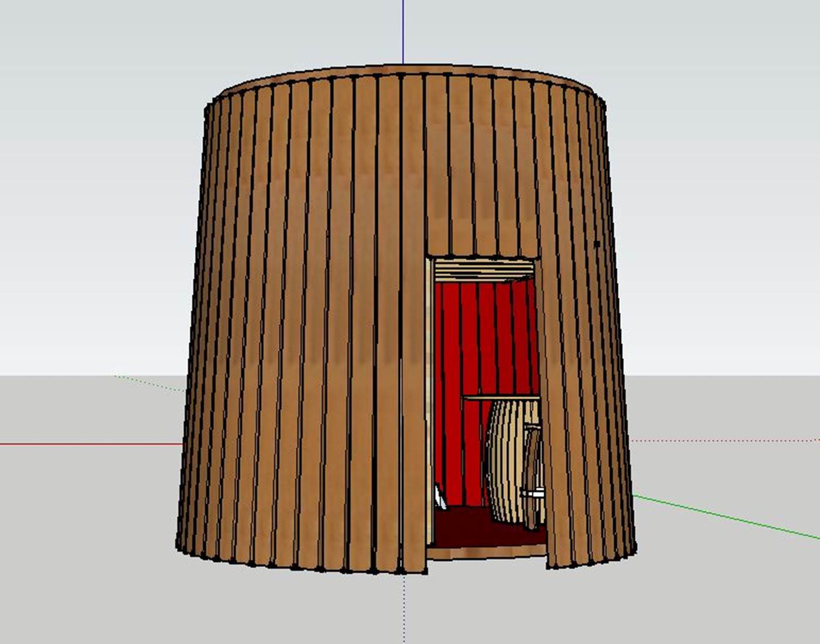Select the dotted blue axis below the hut
The height and width of the screenshot is (644, 820).
(404, 609)
